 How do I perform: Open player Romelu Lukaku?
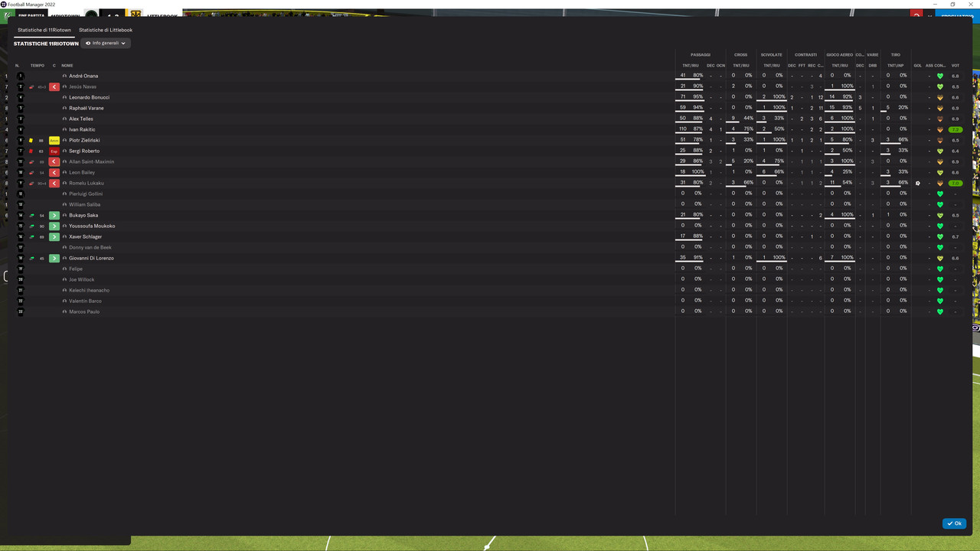point(87,184)
